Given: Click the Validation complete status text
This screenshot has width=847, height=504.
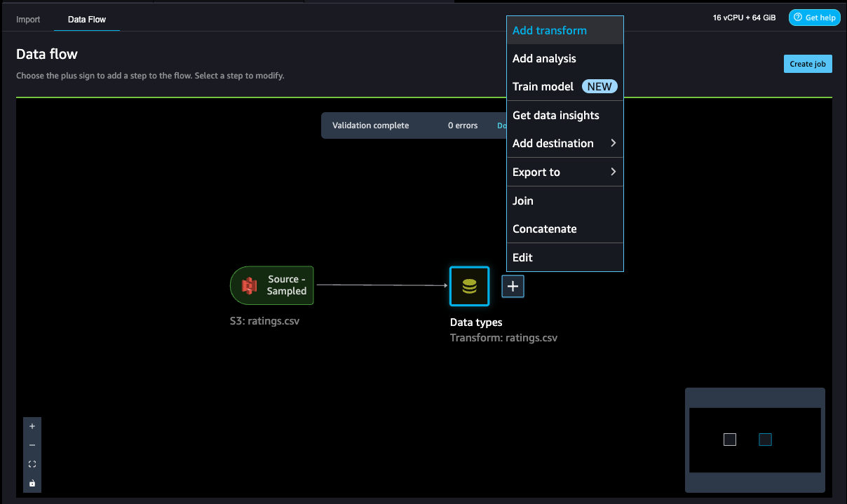Looking at the screenshot, I should (370, 125).
